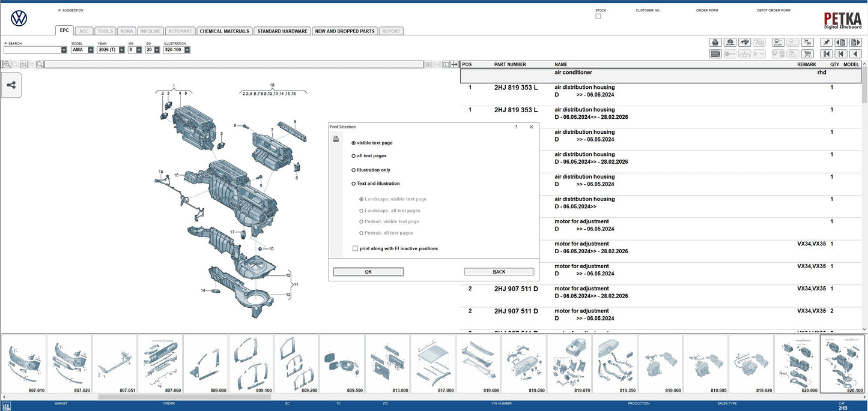Click the 3D view button on the illustration toolbar

pos(428,64)
